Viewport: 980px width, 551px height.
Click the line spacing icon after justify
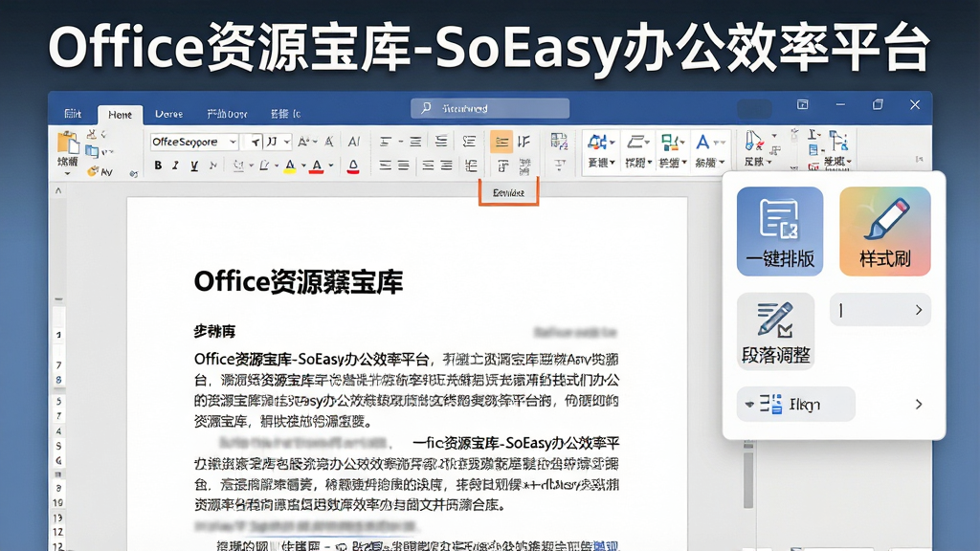471,165
